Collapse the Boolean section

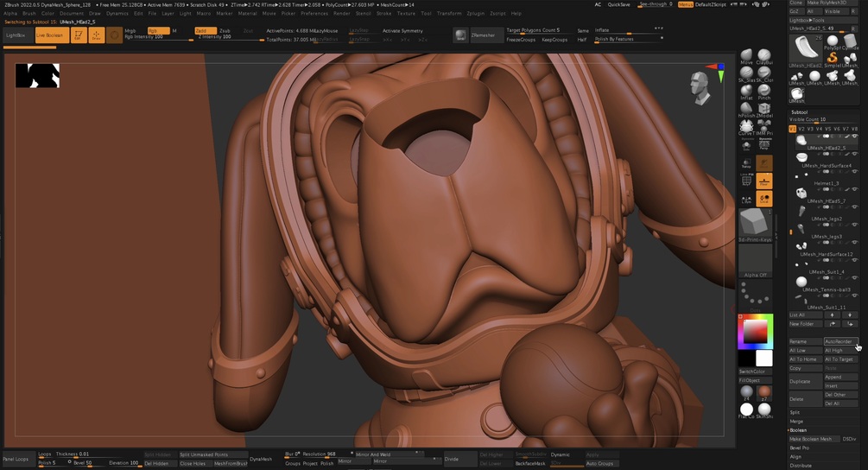(x=798, y=430)
